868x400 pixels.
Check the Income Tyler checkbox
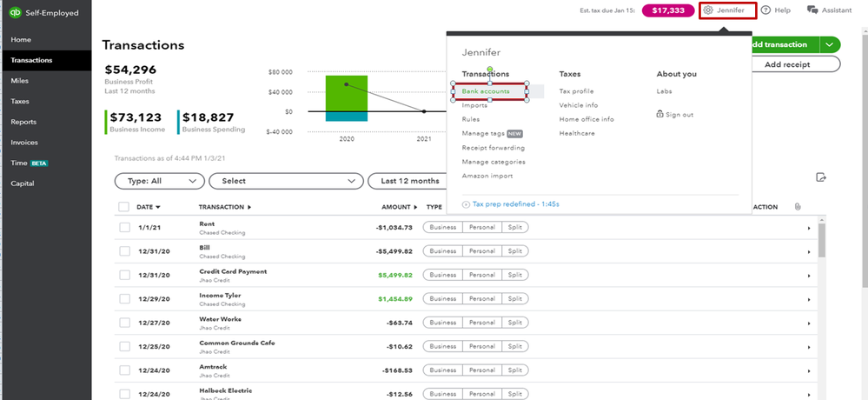[x=124, y=299]
